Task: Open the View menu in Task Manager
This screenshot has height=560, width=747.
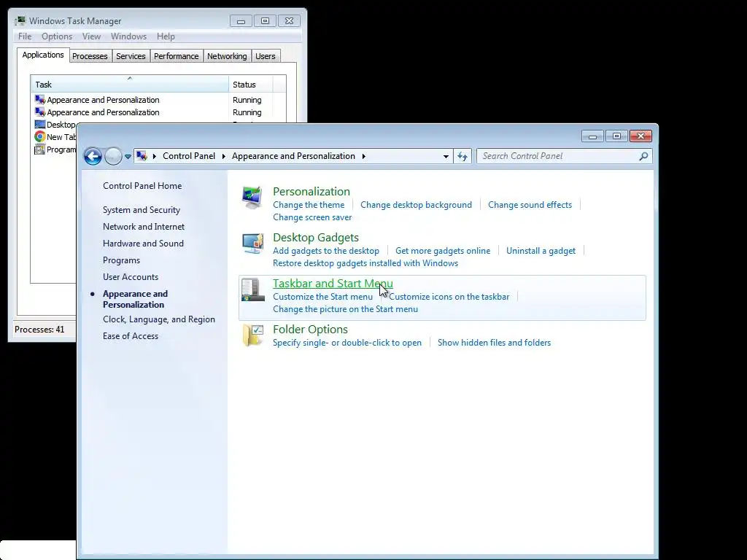Action: (91, 36)
